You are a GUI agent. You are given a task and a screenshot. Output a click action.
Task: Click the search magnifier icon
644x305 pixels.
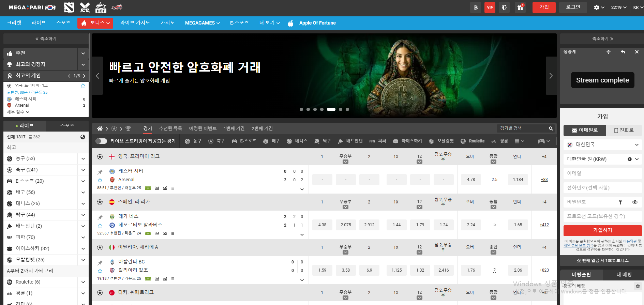point(551,128)
